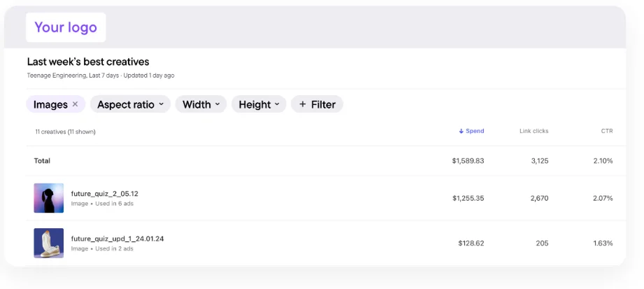This screenshot has width=644, height=289.
Task: Click the 'Used in 6 ads' text
Action: pos(116,204)
